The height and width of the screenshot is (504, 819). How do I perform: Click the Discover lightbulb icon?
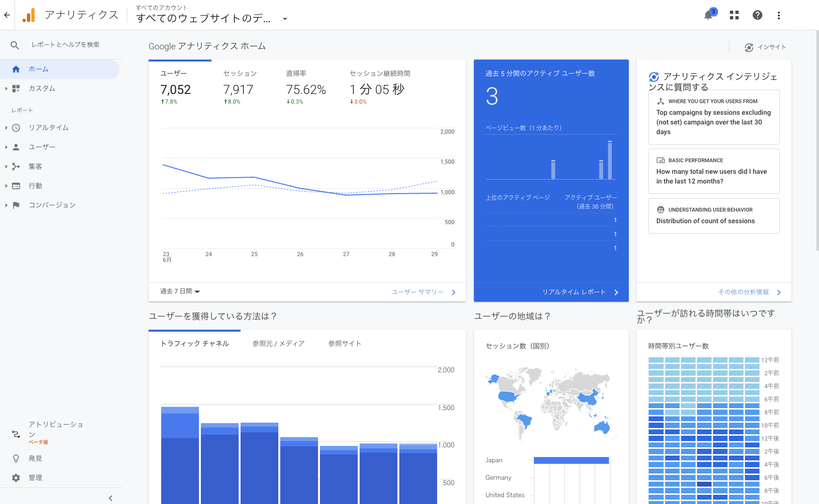pos(16,458)
